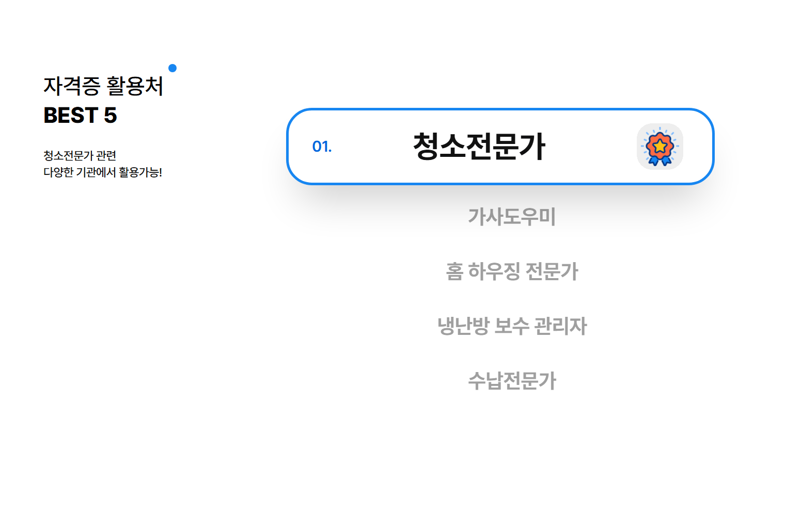Click the word 관리자 in the fourth item
The height and width of the screenshot is (532, 801).
tap(560, 326)
